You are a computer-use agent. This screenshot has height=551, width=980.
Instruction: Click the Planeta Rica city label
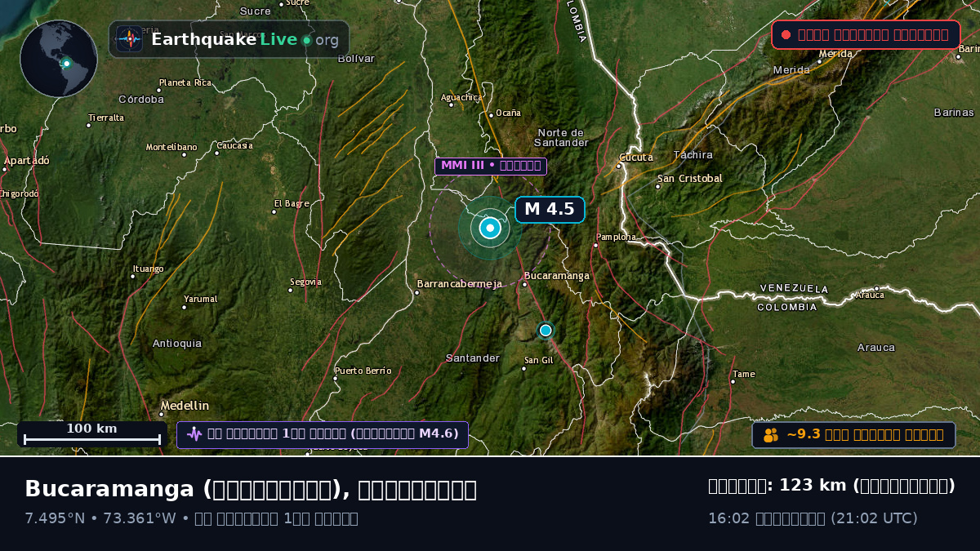pos(185,82)
